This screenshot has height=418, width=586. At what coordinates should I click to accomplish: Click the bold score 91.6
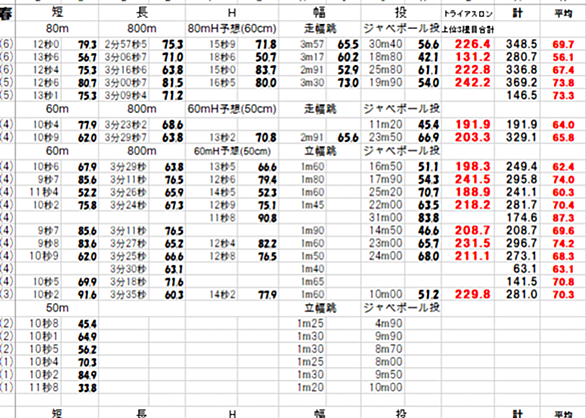tap(87, 295)
